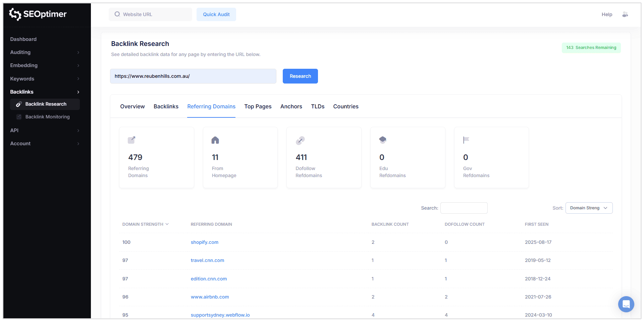Screen dimensions: 644x322
Task: Expand the API sidebar section
Action: pyautogui.click(x=78, y=130)
